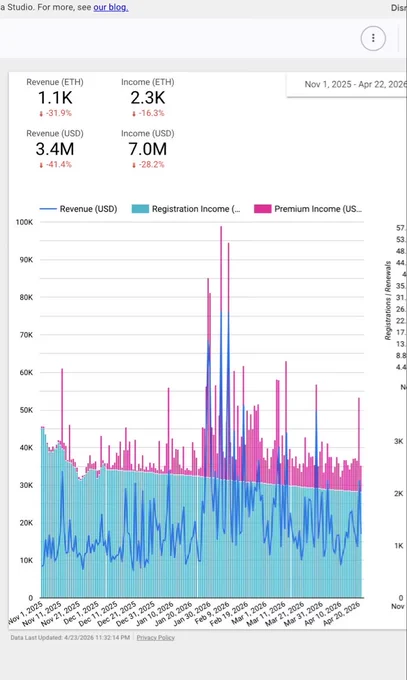Click the blue Revenue (USD) legend line
The image size is (407, 680).
pyautogui.click(x=48, y=209)
